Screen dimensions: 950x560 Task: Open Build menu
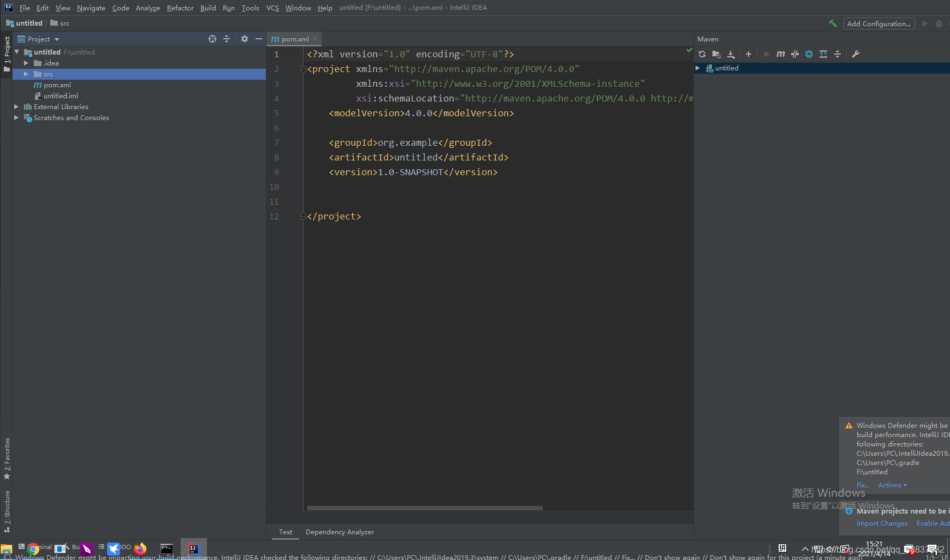(x=208, y=8)
